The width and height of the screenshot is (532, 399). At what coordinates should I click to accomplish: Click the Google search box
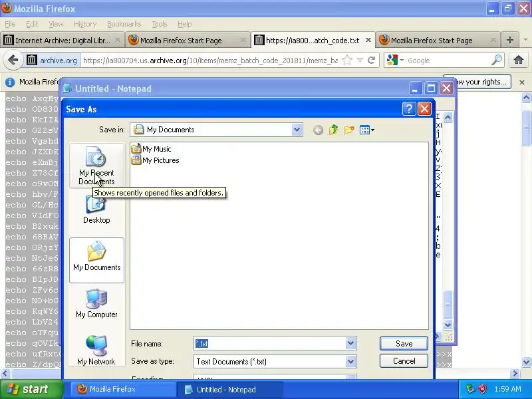(448, 61)
